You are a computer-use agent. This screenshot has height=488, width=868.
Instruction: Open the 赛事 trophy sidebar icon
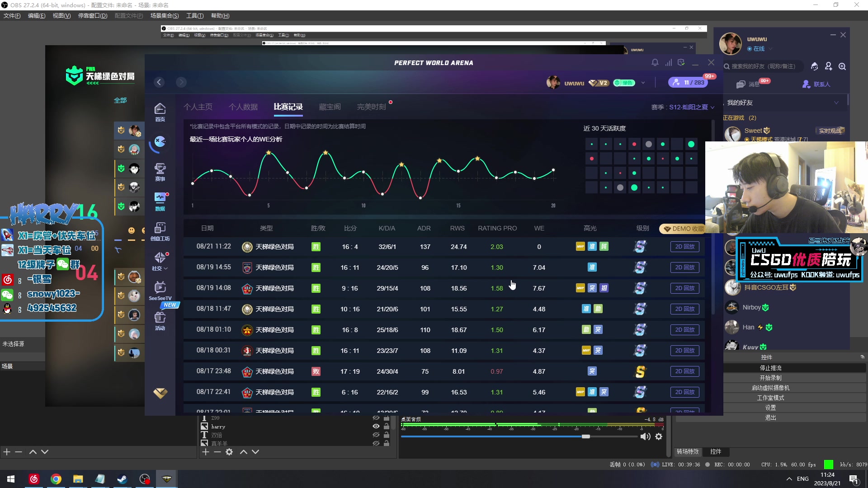(160, 172)
